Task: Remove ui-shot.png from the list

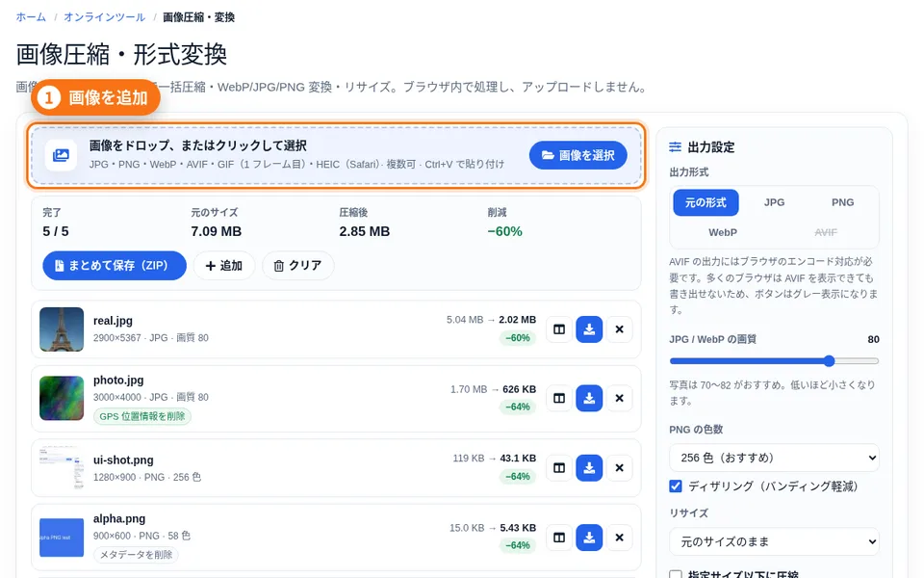Action: tap(619, 468)
